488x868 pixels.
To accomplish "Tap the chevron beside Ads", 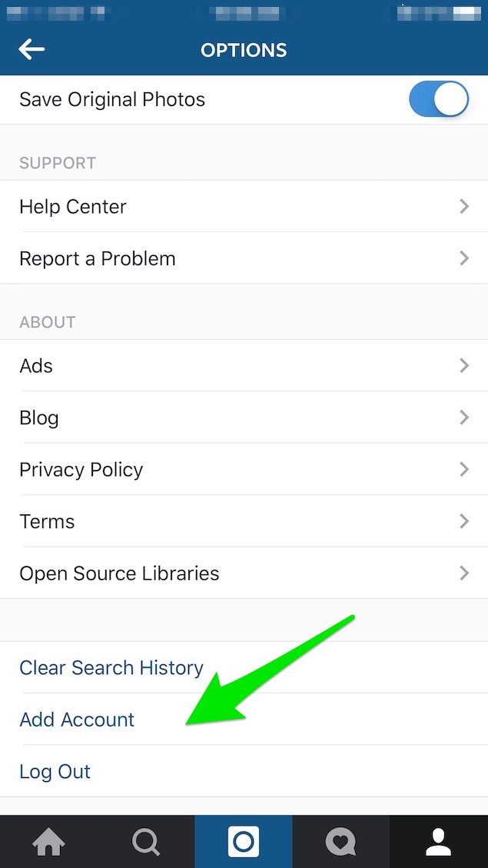I will (x=464, y=365).
